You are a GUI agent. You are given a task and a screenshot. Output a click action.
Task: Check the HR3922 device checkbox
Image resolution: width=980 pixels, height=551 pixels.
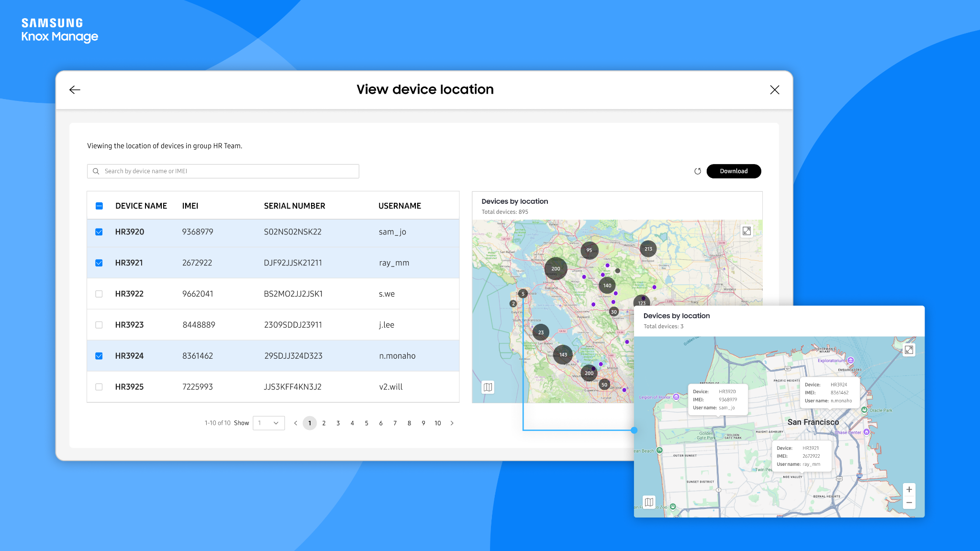tap(99, 294)
